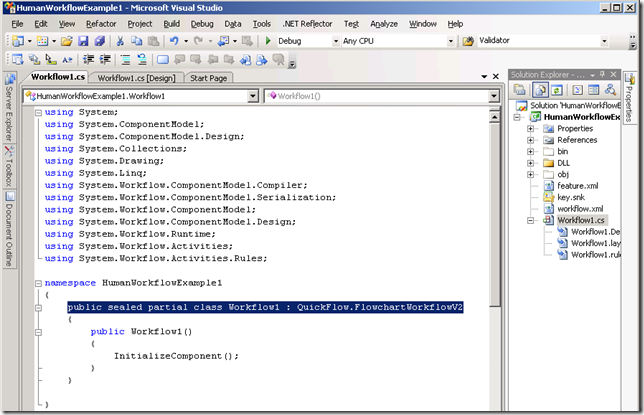Click the Open File folder icon
644x415 pixels.
tap(67, 41)
